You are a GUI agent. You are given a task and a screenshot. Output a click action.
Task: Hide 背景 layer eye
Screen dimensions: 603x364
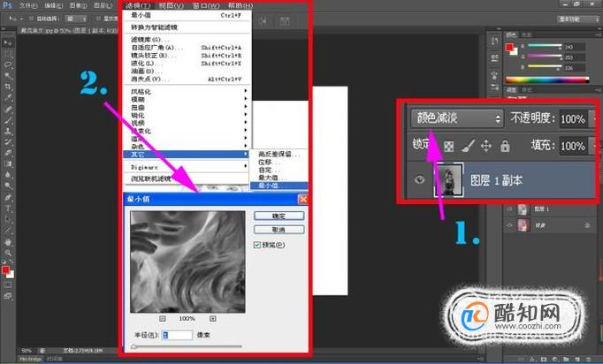click(x=510, y=225)
